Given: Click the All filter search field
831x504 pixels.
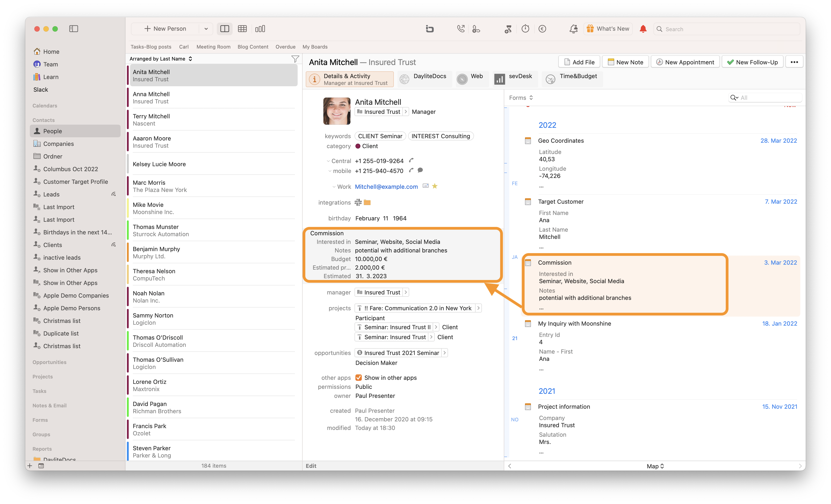Looking at the screenshot, I should [x=765, y=98].
